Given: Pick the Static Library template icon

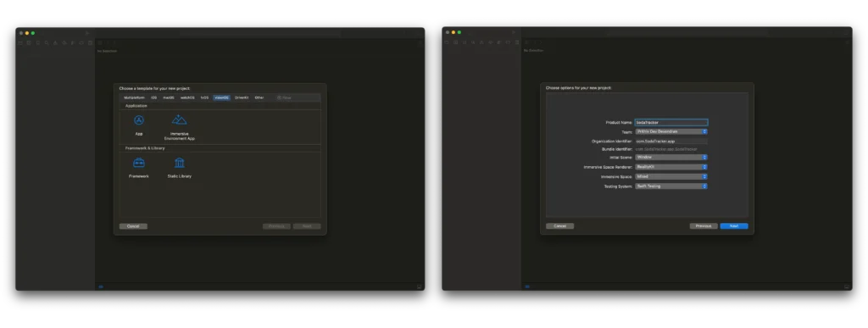Looking at the screenshot, I should pos(180,163).
